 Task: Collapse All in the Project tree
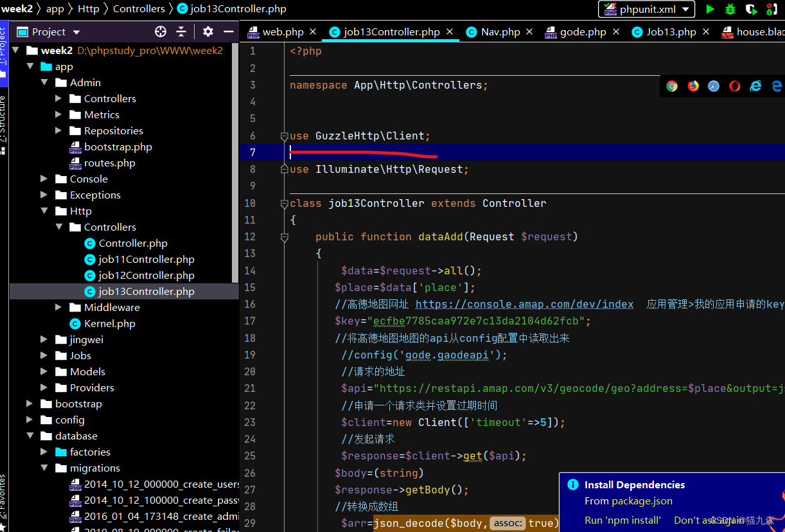tap(181, 31)
